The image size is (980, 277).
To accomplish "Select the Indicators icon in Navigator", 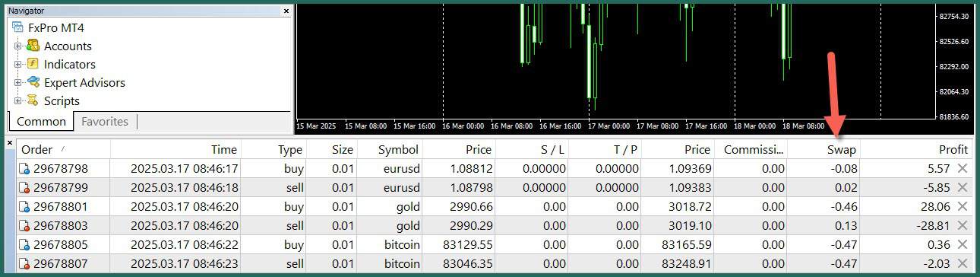I will (33, 64).
